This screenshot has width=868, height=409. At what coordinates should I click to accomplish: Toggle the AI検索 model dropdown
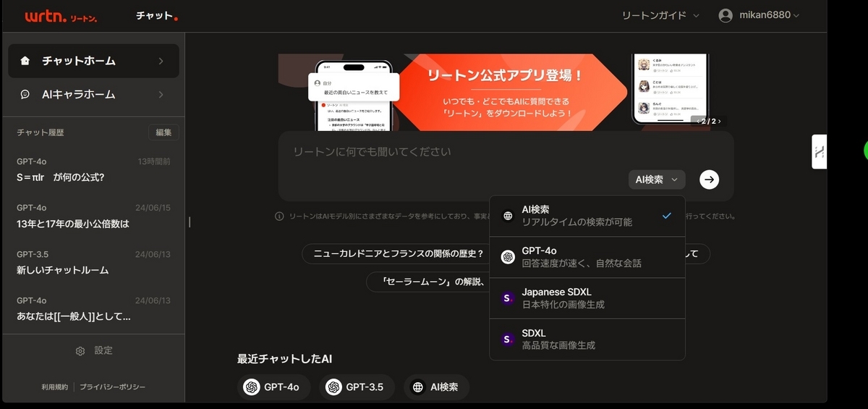tap(657, 180)
